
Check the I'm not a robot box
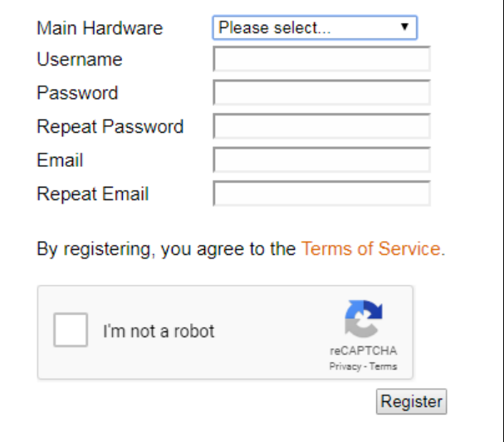[x=71, y=330]
